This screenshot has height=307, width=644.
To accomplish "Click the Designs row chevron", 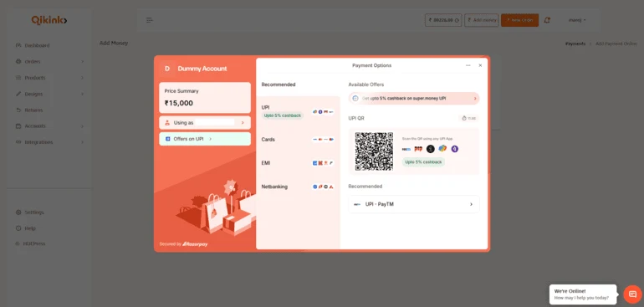I will pos(82,94).
